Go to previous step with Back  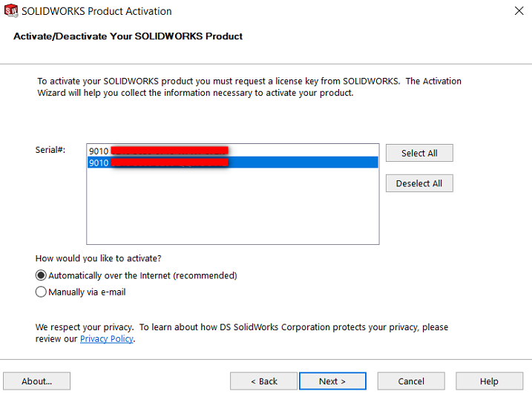(263, 381)
